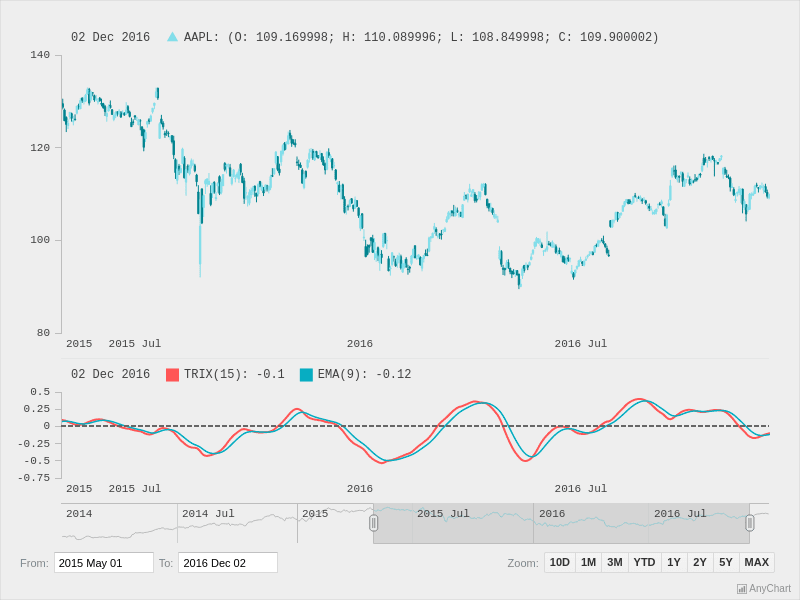This screenshot has height=600, width=800.
Task: Click the -0.75 label on TRIX axis
Action: [34, 478]
